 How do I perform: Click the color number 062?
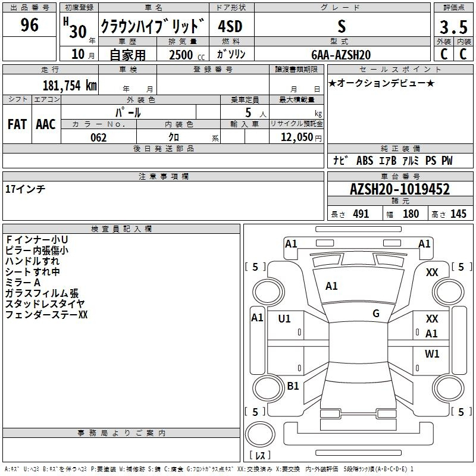click(98, 137)
